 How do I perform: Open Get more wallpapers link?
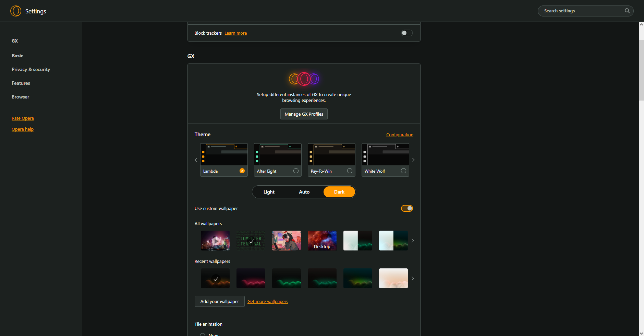pyautogui.click(x=268, y=301)
